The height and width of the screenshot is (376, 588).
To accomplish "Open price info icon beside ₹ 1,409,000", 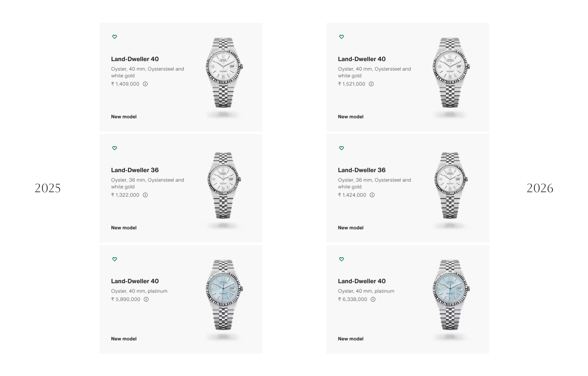I will (x=145, y=84).
